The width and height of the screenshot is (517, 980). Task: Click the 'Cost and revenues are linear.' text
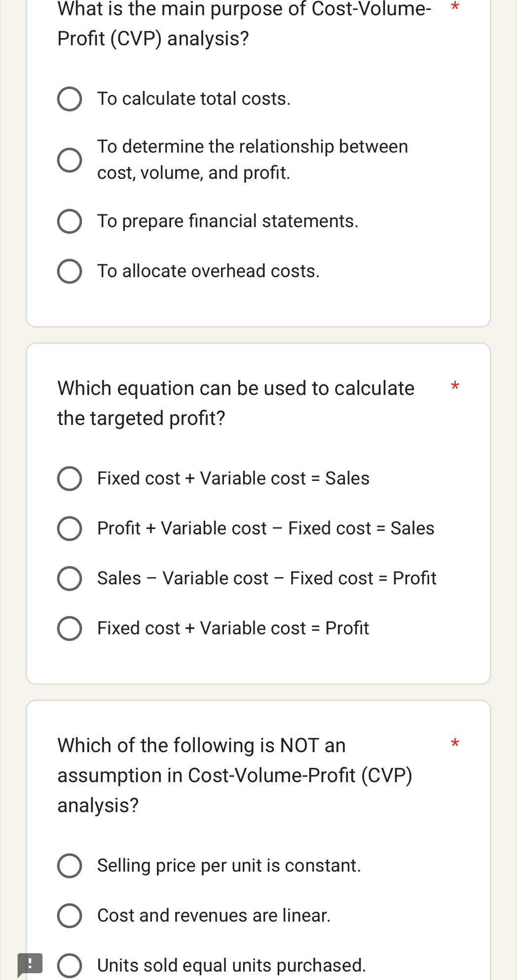214,915
